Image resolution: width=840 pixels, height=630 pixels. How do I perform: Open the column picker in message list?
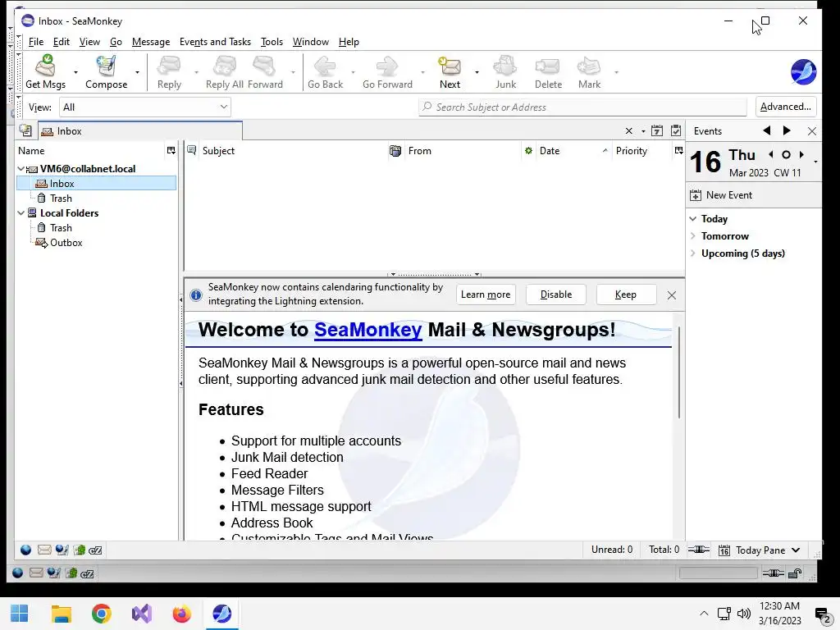coord(678,151)
